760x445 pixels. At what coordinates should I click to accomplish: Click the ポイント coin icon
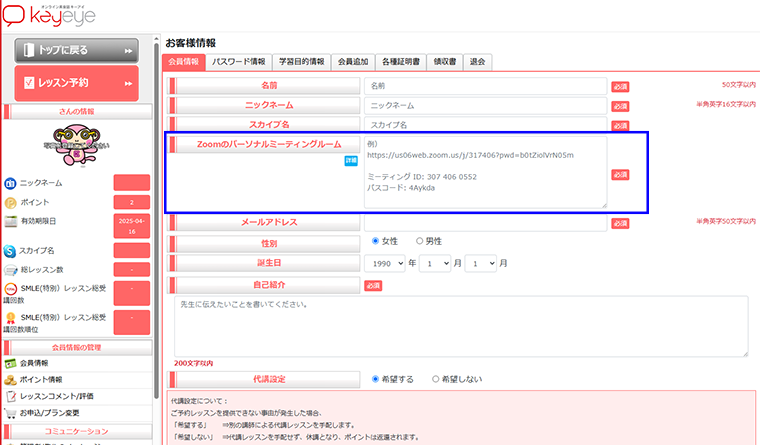[10, 203]
